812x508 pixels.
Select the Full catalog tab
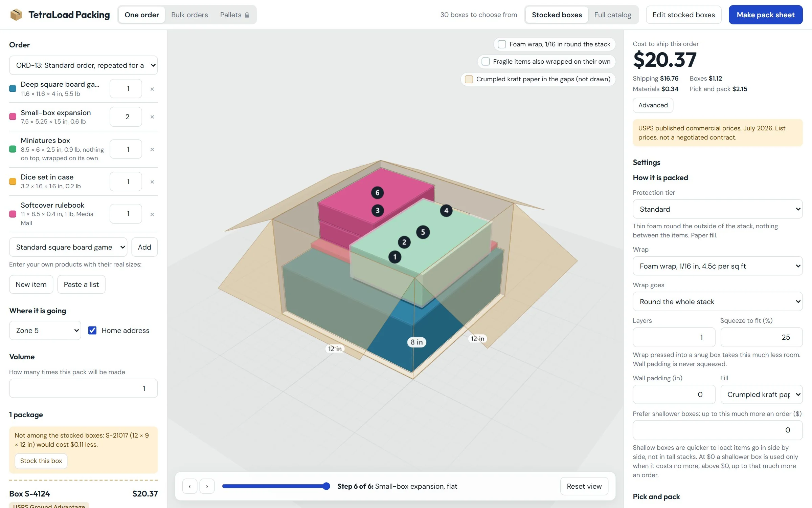point(613,15)
